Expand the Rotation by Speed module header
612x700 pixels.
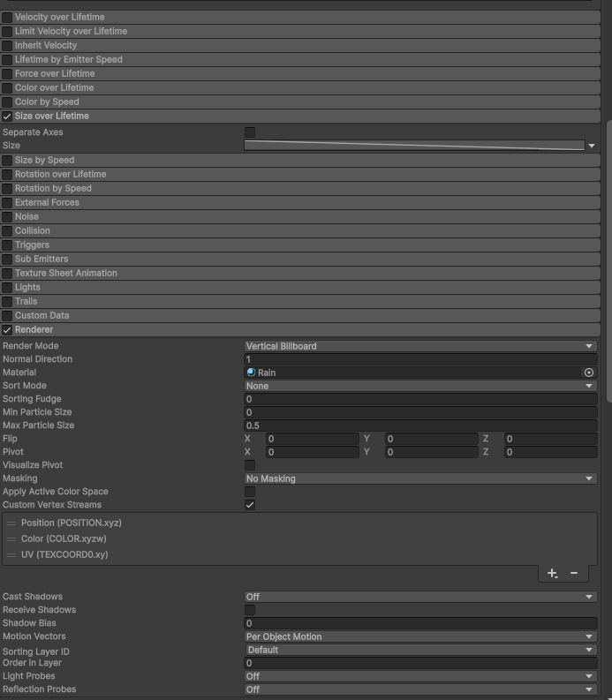pyautogui.click(x=300, y=188)
